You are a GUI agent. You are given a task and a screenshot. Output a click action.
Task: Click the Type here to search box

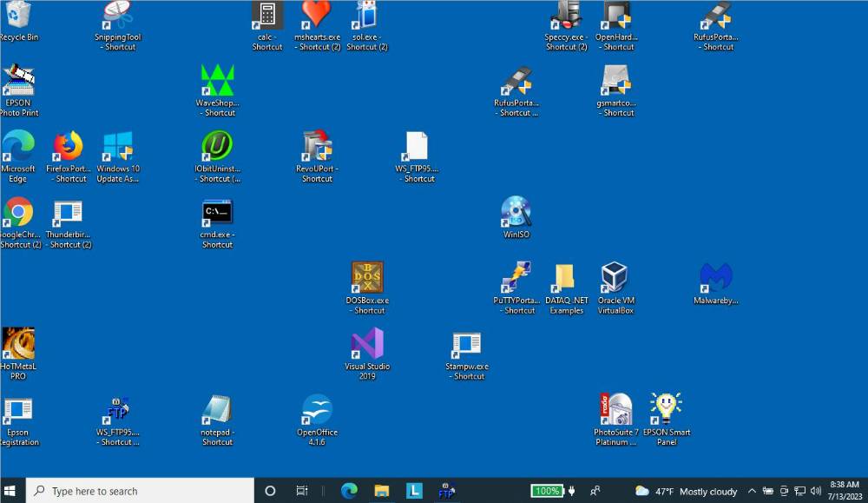click(x=140, y=491)
